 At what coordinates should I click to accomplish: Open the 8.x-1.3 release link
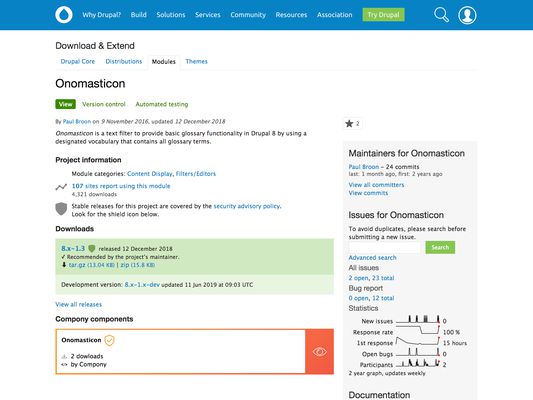[73, 248]
